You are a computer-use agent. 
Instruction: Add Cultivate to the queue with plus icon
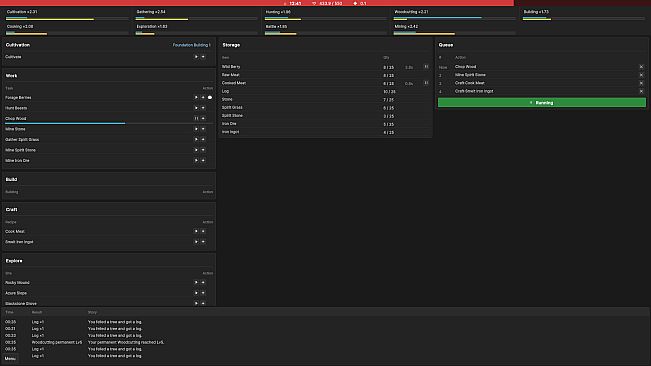[x=203, y=56]
